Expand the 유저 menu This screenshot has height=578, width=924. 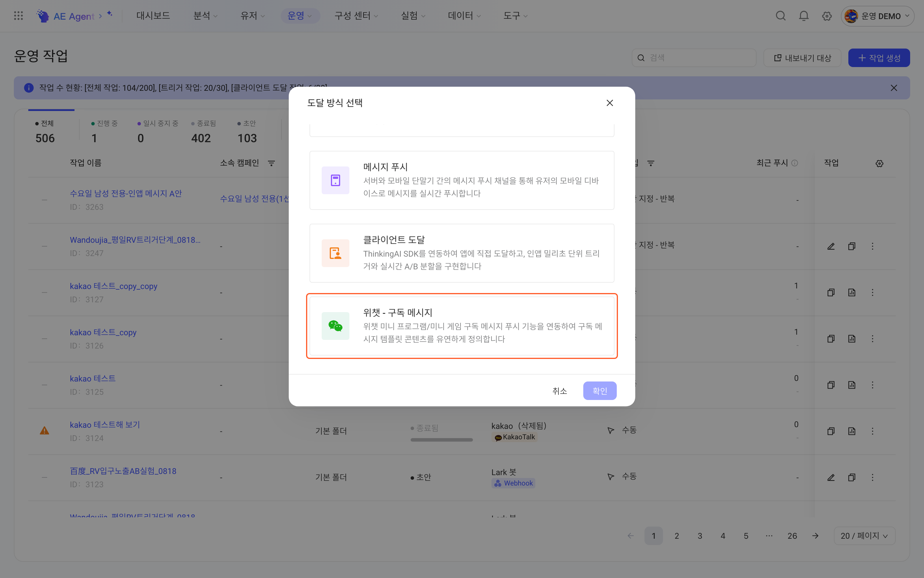pos(252,16)
